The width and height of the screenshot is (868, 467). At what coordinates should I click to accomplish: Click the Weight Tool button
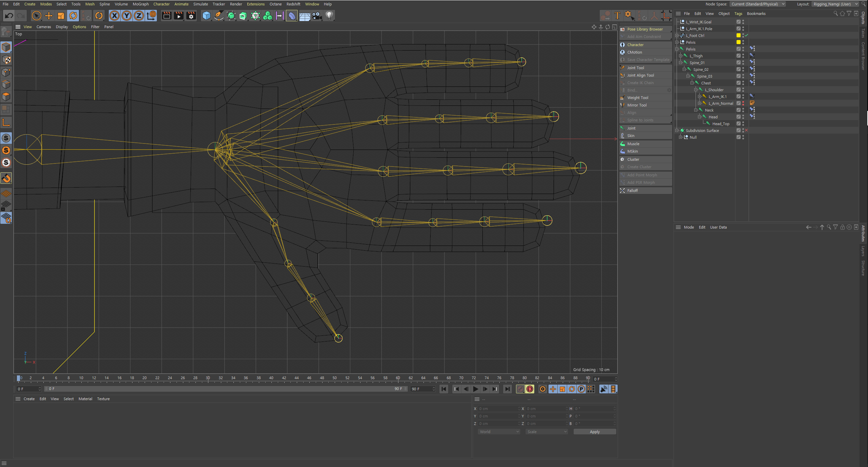645,98
